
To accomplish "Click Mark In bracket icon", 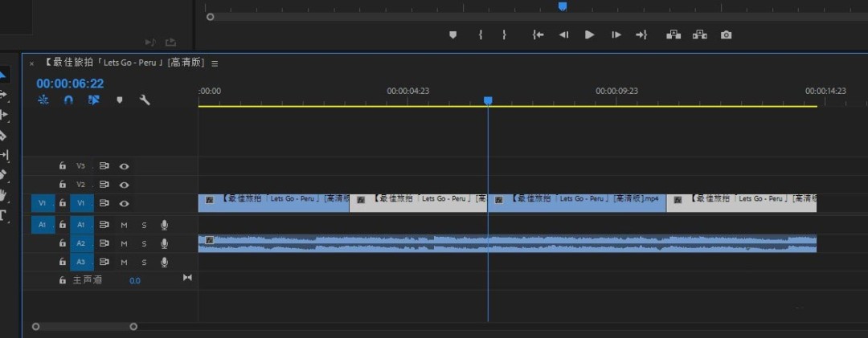I will click(481, 35).
